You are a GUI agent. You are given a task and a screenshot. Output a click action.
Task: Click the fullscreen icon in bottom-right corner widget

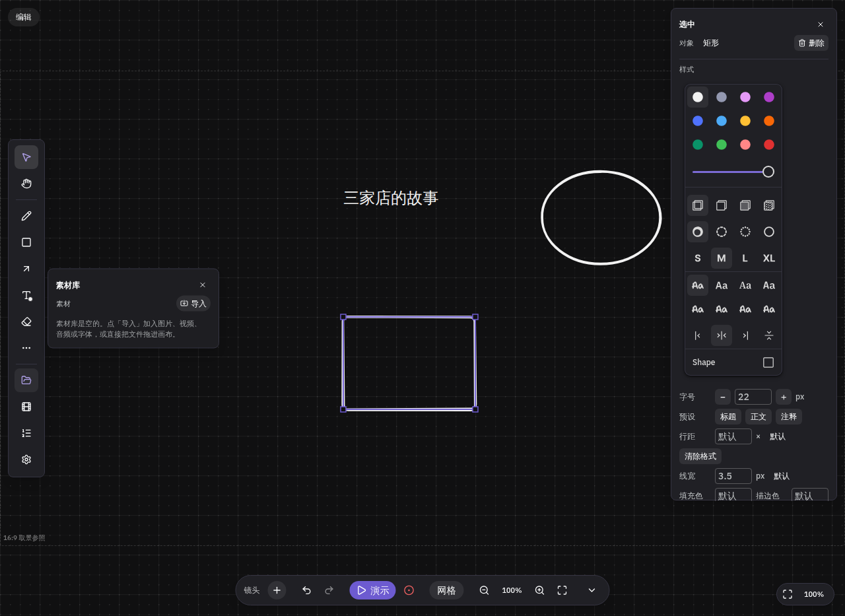pos(788,594)
